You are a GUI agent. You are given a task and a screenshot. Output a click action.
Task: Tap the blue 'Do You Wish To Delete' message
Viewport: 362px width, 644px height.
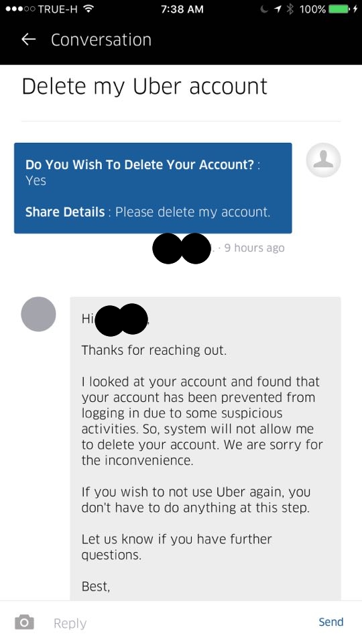(x=153, y=188)
